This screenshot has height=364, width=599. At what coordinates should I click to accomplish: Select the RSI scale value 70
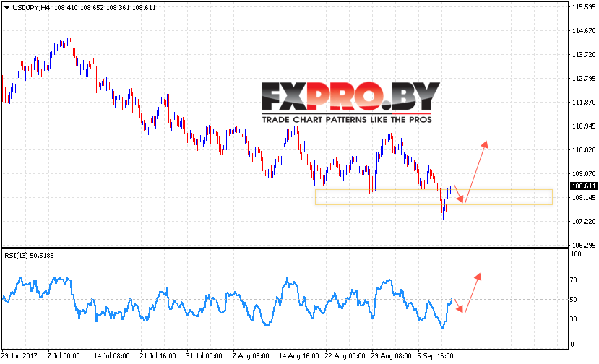click(x=573, y=280)
